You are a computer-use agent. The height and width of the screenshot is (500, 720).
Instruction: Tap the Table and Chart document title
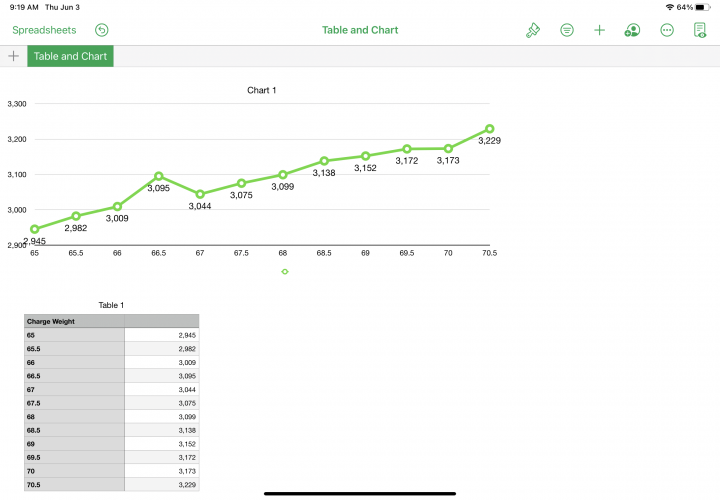click(x=360, y=30)
